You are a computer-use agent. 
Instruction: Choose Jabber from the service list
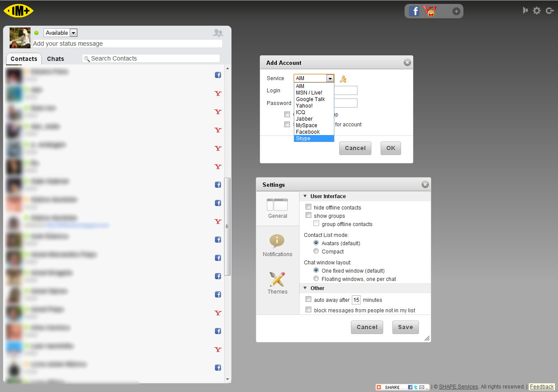314,119
